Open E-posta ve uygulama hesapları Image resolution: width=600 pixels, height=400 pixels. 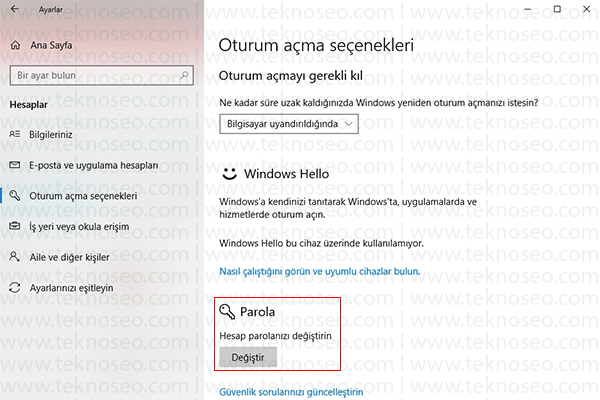(x=94, y=165)
